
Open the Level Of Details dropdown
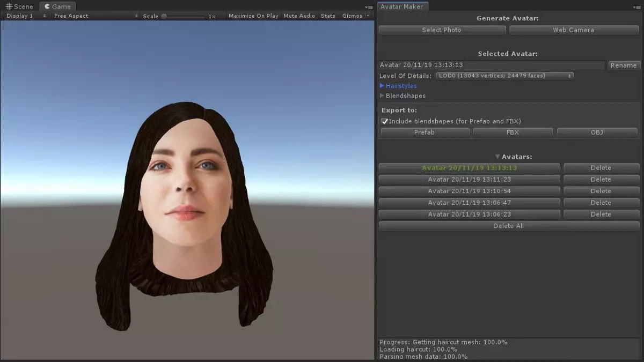coord(503,76)
